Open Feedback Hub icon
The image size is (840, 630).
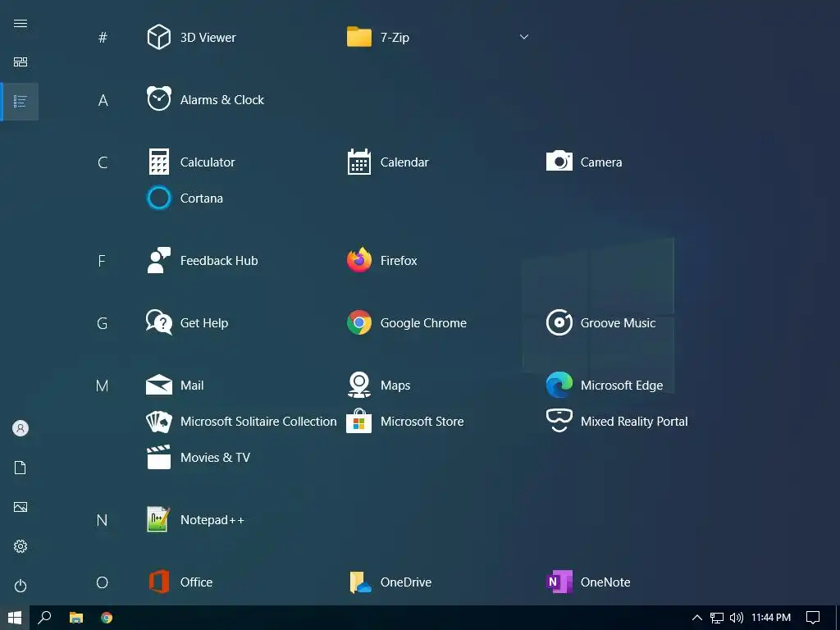158,260
